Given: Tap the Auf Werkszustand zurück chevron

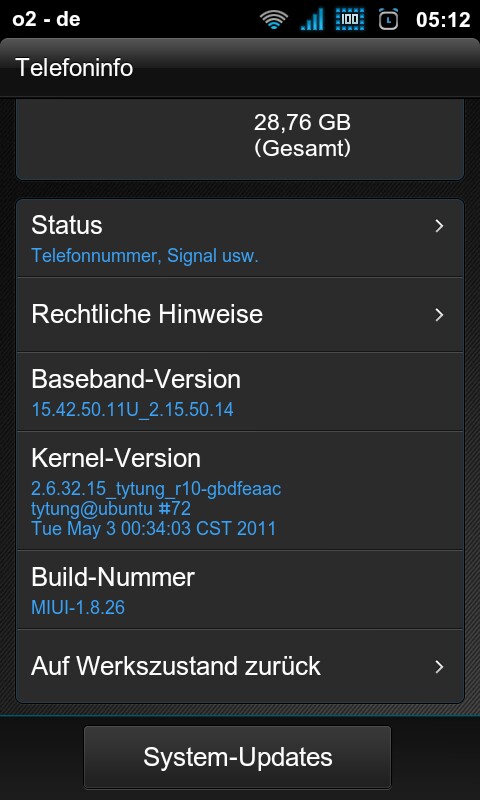Looking at the screenshot, I should point(439,666).
